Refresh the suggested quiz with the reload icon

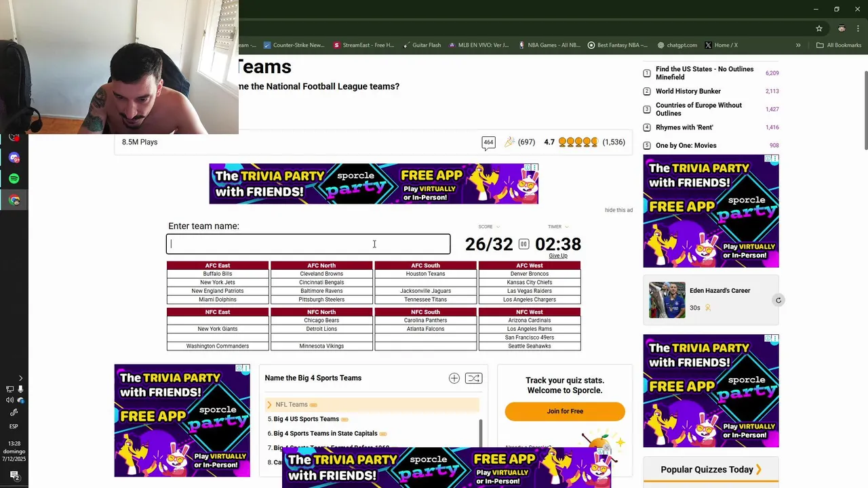click(x=778, y=300)
